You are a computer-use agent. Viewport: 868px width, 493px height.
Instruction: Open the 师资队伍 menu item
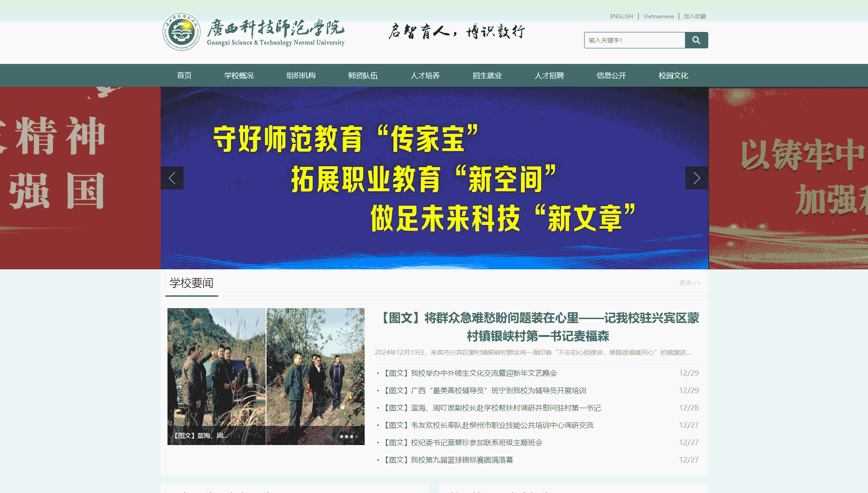[363, 75]
